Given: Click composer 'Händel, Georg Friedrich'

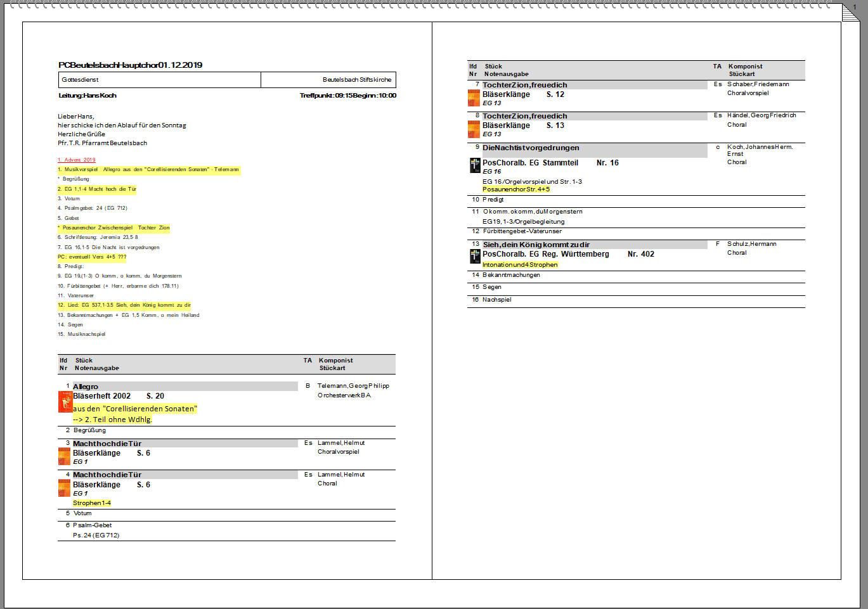Looking at the screenshot, I should 761,115.
